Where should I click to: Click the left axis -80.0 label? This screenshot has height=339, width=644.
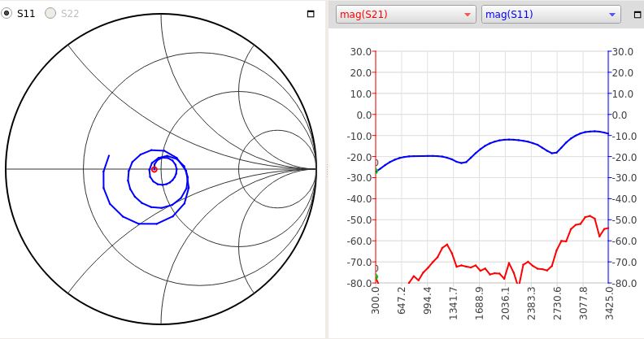359,283
